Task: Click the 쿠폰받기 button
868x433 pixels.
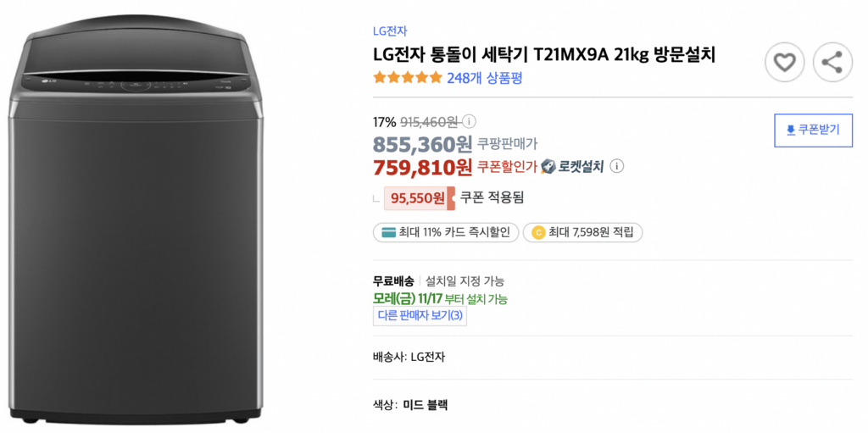Action: [x=813, y=130]
